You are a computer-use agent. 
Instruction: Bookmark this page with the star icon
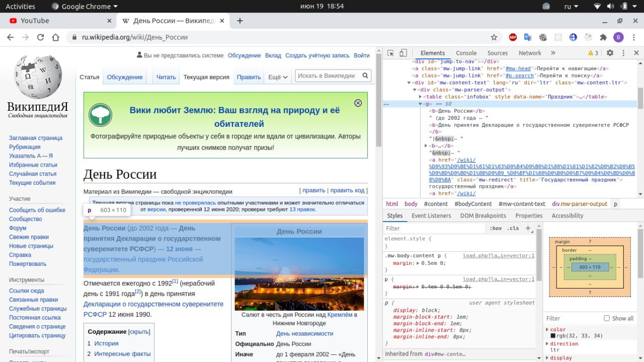tap(494, 37)
